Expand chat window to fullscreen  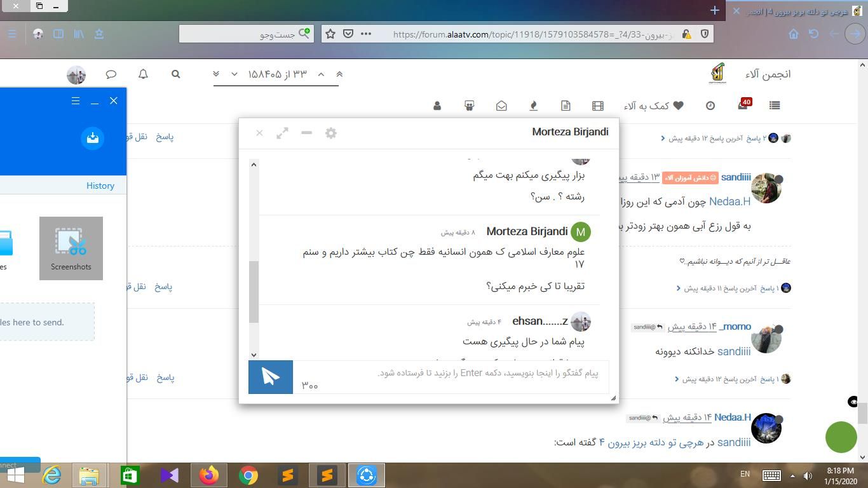click(x=282, y=133)
